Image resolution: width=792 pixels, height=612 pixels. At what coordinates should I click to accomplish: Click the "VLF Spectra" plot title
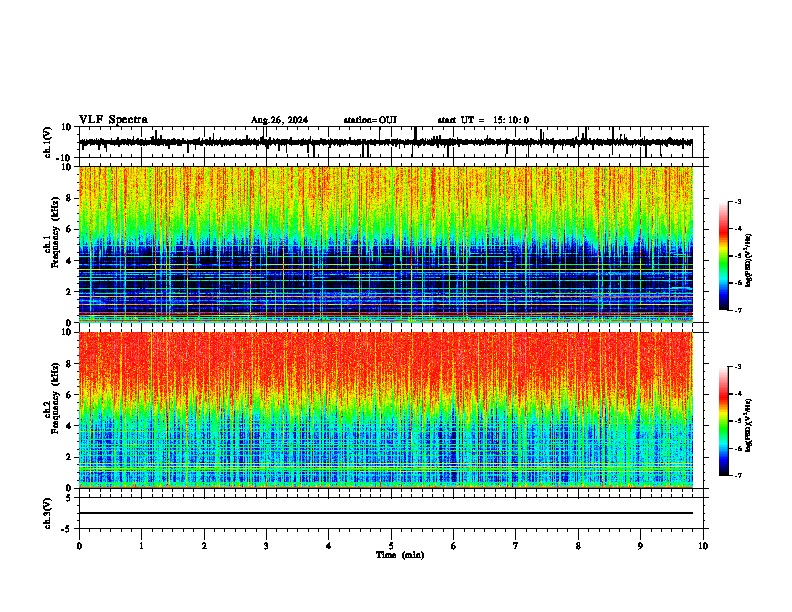coord(113,120)
